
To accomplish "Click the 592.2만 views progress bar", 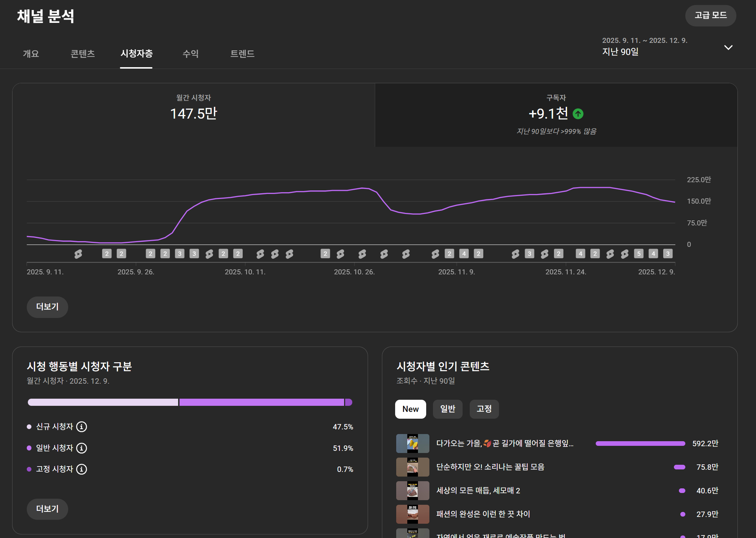I will pos(640,443).
